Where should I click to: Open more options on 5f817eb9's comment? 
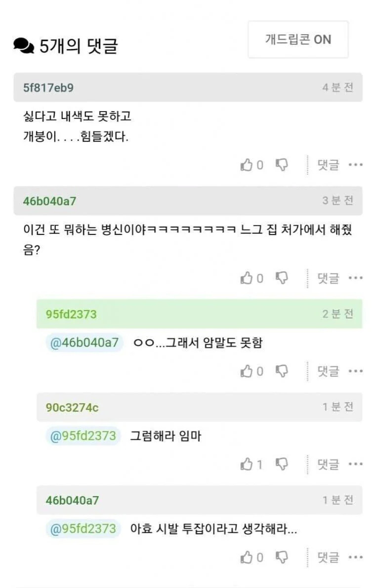[x=356, y=165]
